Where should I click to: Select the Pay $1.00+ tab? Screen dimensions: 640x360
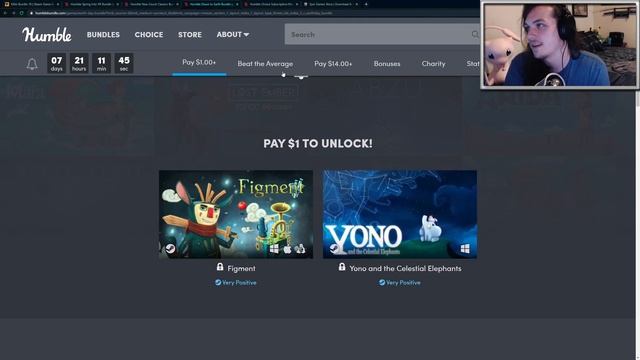coord(199,62)
